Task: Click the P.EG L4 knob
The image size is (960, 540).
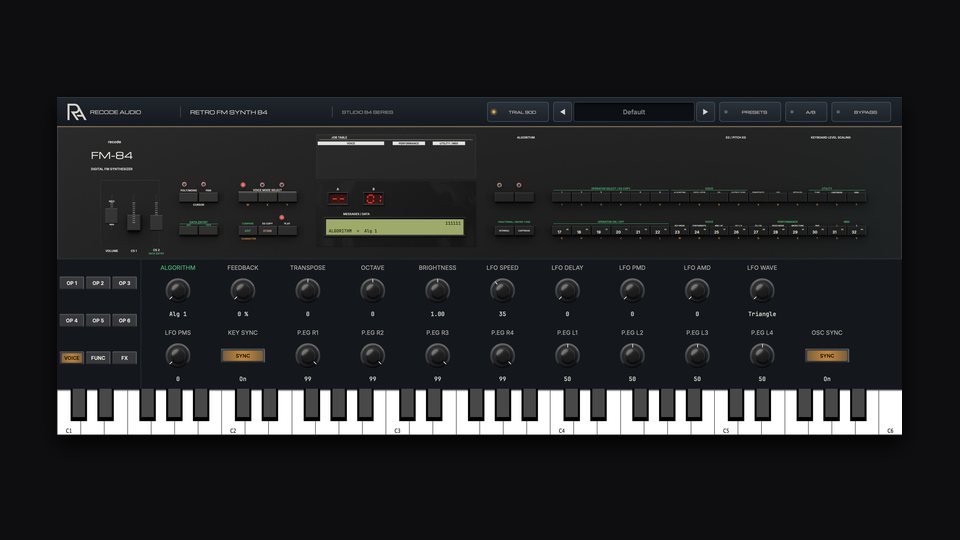Action: pyautogui.click(x=762, y=355)
